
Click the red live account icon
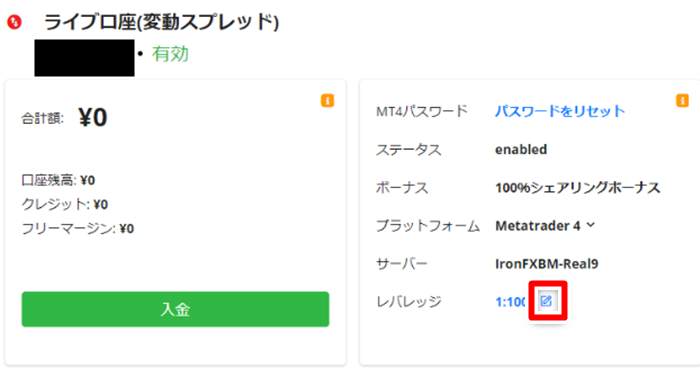(14, 22)
